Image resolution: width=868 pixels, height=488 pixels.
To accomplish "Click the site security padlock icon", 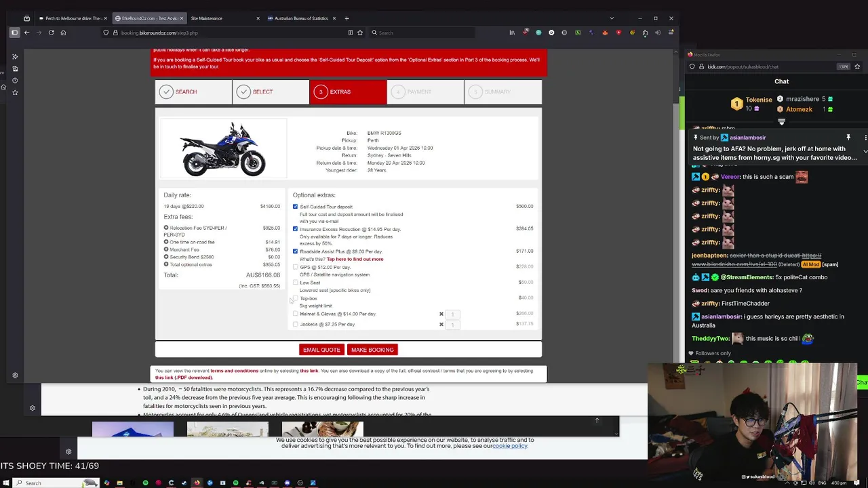I will click(x=115, y=33).
